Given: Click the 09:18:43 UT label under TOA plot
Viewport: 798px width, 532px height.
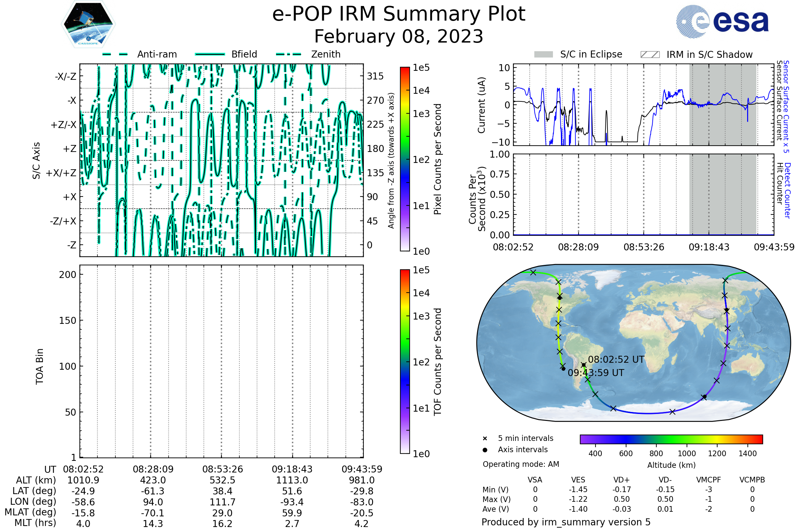Looking at the screenshot, I should pos(292,469).
